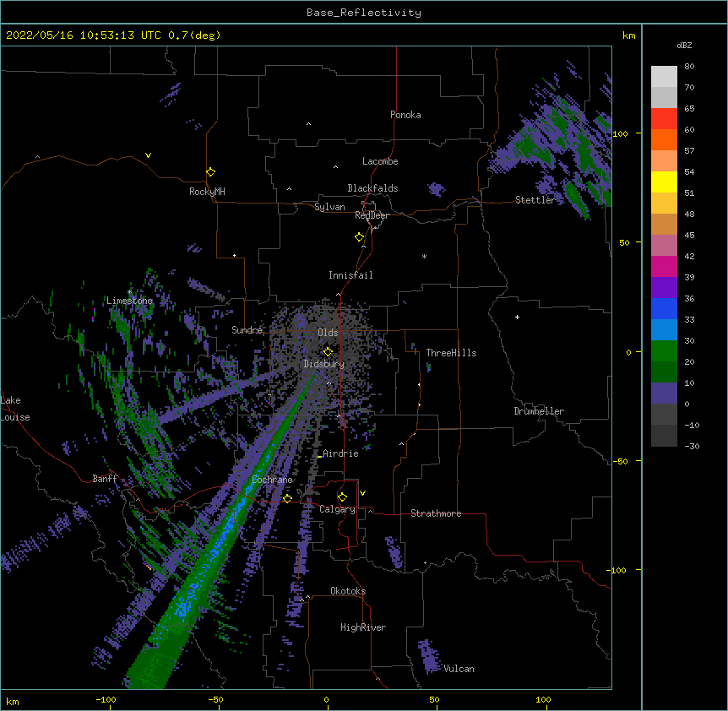Click the white plus marker north of Drumheller

point(517,317)
